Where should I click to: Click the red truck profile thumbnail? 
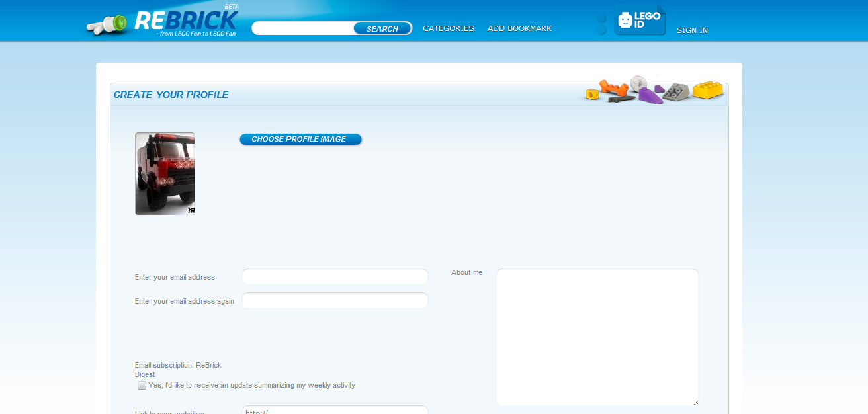click(x=165, y=173)
